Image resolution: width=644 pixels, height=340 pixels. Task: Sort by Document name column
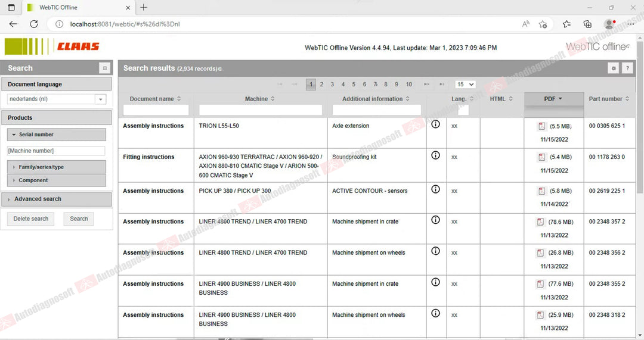click(x=155, y=99)
